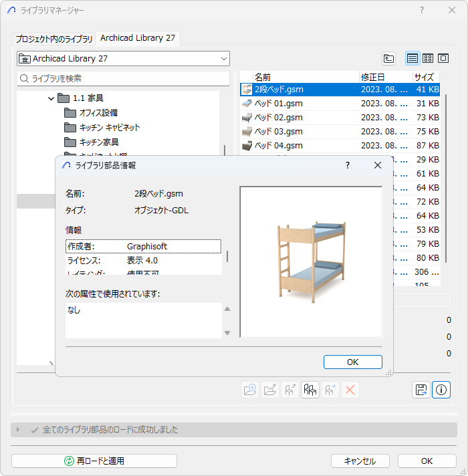This screenshot has height=476, width=468.
Task: Click the chair with blue arrow icon
Action: (330, 390)
